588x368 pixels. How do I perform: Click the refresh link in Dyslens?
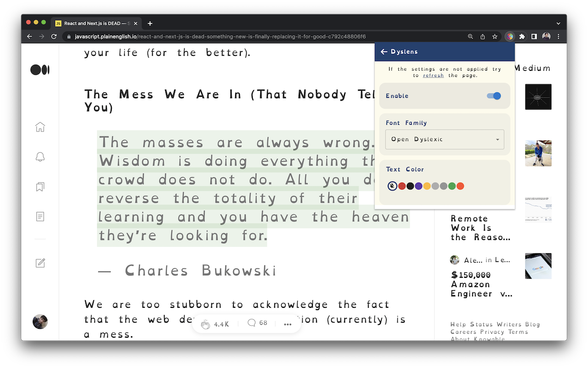pos(433,75)
